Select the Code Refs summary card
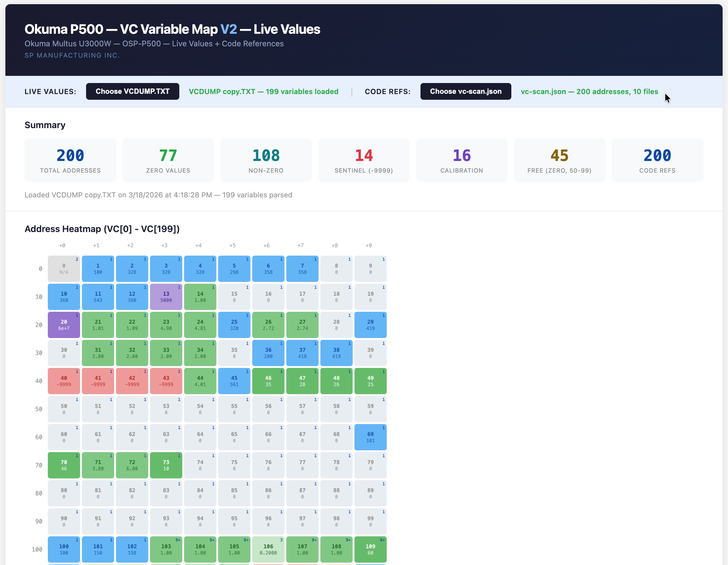 click(657, 160)
